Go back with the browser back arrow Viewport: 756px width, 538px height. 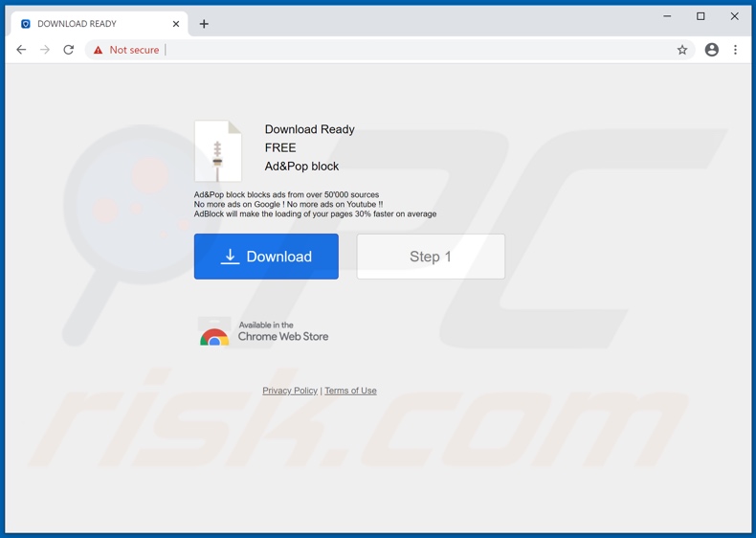click(x=21, y=50)
